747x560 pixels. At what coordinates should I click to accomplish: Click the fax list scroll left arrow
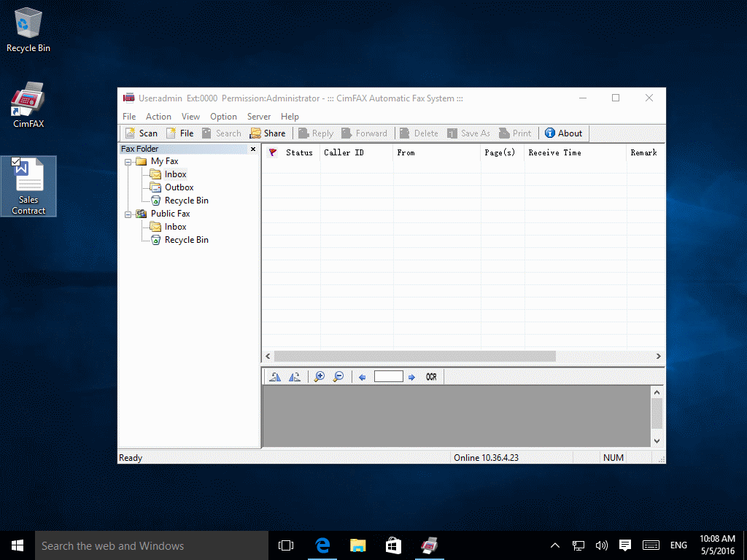pos(268,356)
